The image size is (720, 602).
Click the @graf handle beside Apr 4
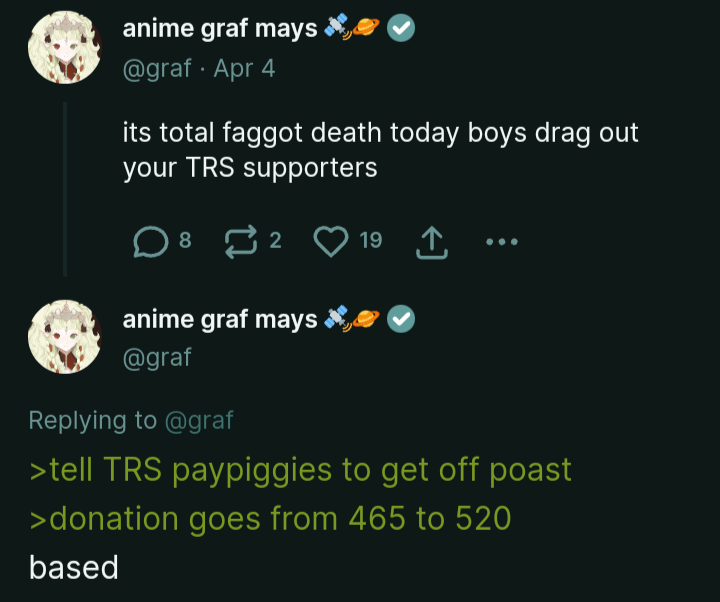click(157, 69)
